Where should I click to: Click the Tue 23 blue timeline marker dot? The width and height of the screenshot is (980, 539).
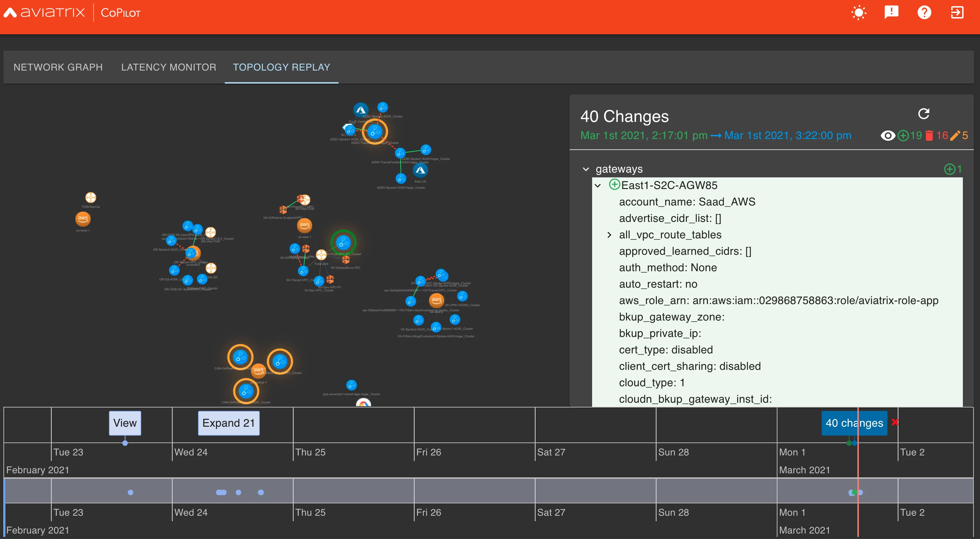[125, 443]
